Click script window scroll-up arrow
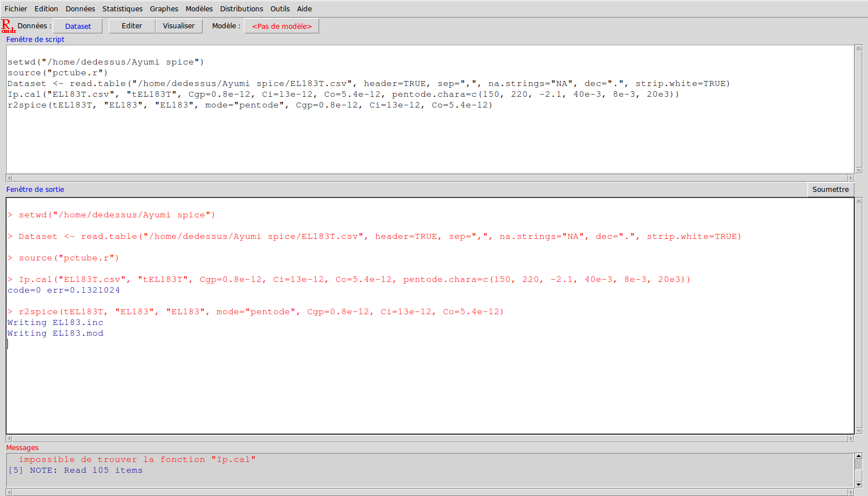The image size is (868, 496). (x=859, y=48)
